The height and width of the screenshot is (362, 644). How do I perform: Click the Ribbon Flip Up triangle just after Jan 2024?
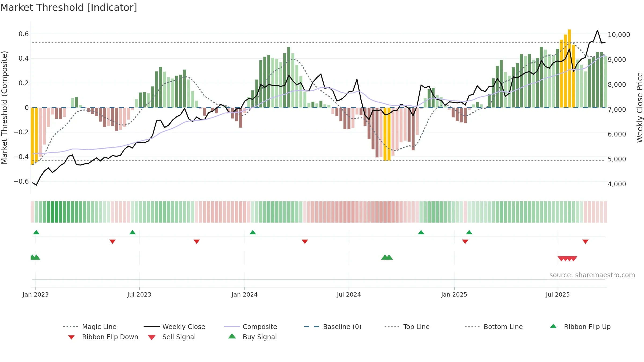(253, 232)
